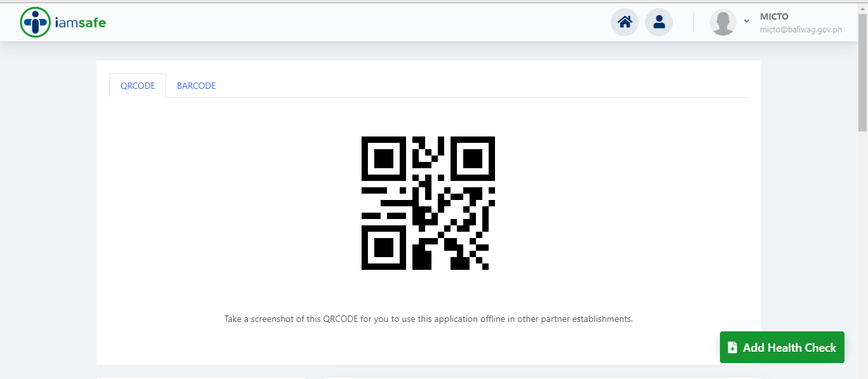Screen dimensions: 868x379
Task: Click the center of the QR code image
Action: point(428,203)
